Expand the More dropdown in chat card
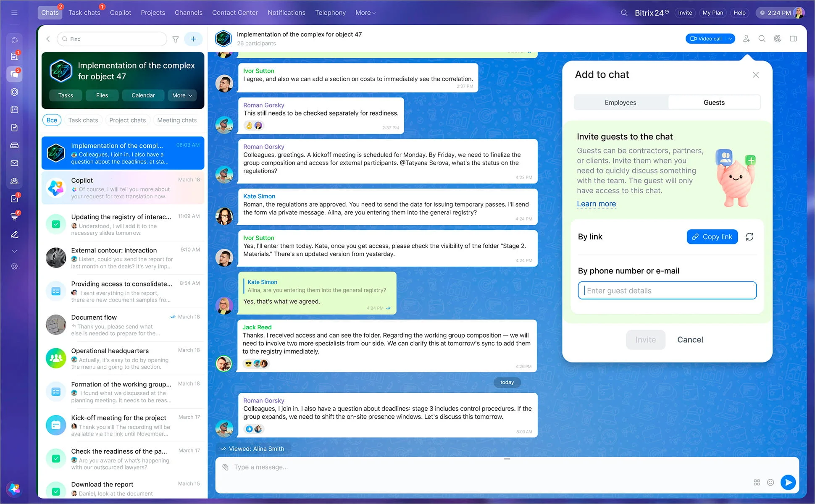This screenshot has width=815, height=504. (x=182, y=95)
